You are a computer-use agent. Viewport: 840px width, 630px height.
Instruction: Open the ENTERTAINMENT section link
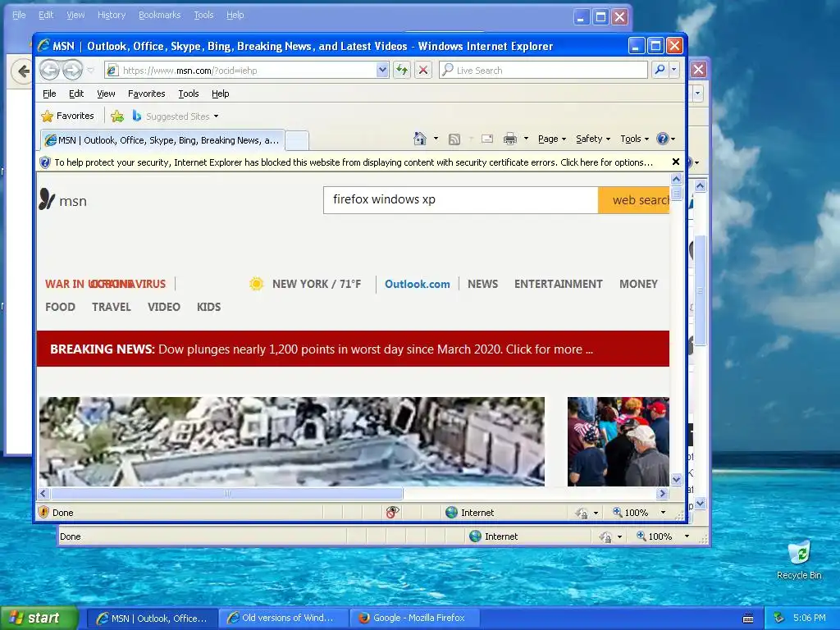coord(558,284)
